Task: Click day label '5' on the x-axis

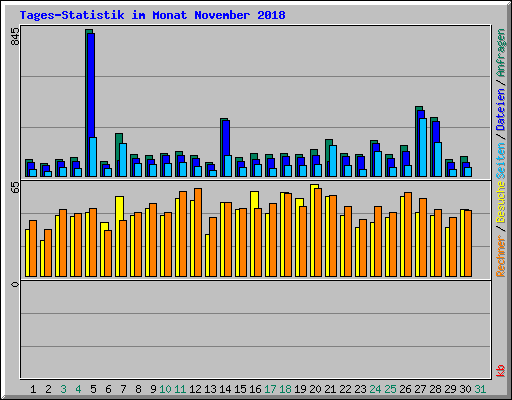Action: (93, 389)
